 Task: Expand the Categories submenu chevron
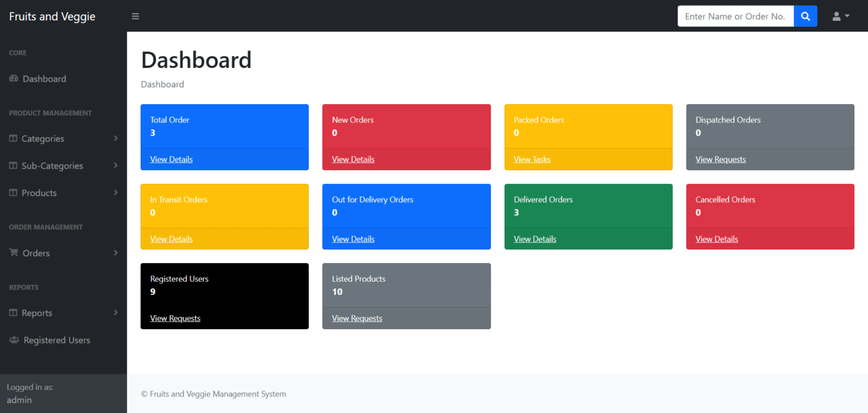116,139
